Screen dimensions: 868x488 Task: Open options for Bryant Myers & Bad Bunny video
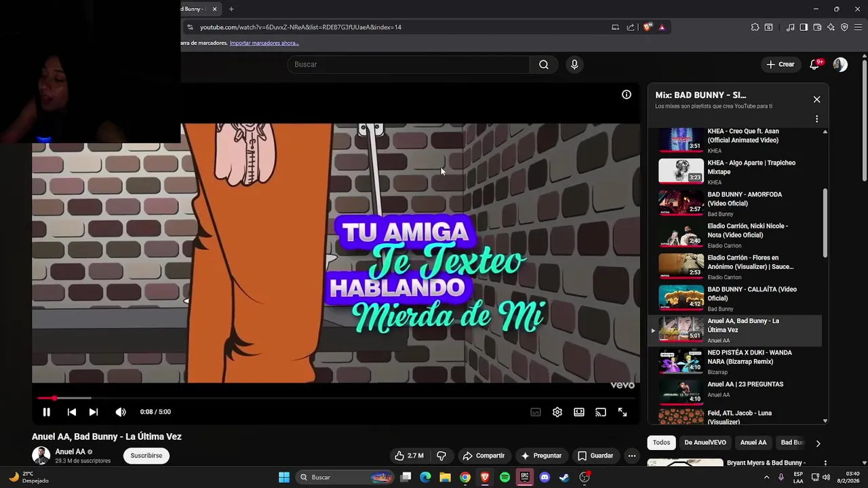click(x=825, y=463)
